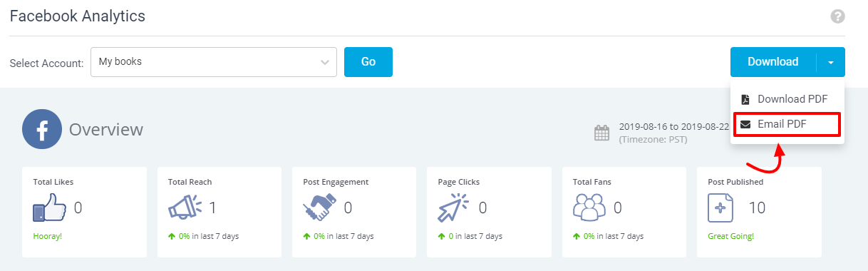Click the blue Download button
868x271 pixels.
click(773, 62)
